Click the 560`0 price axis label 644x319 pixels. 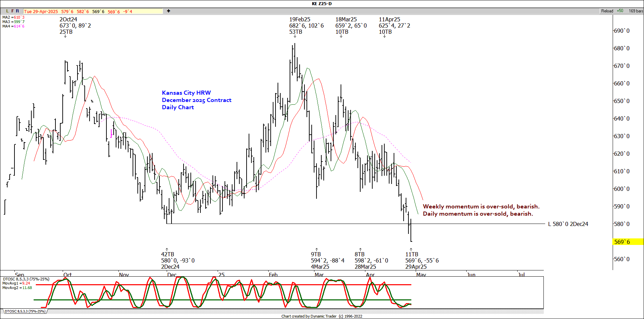[x=622, y=259]
